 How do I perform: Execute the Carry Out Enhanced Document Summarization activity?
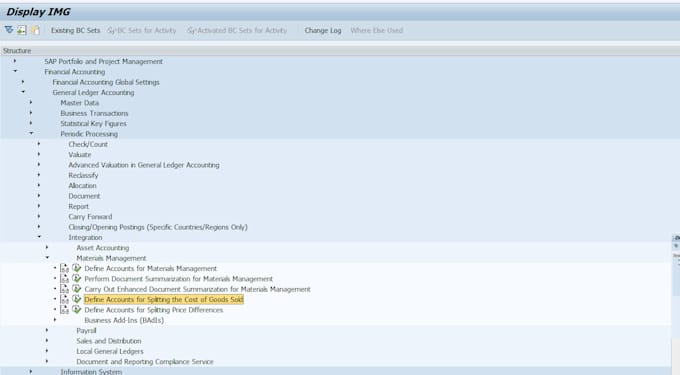[x=77, y=289]
